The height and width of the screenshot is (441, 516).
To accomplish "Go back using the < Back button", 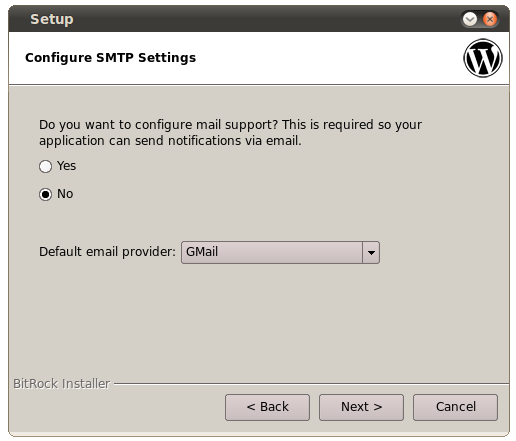I will point(267,407).
